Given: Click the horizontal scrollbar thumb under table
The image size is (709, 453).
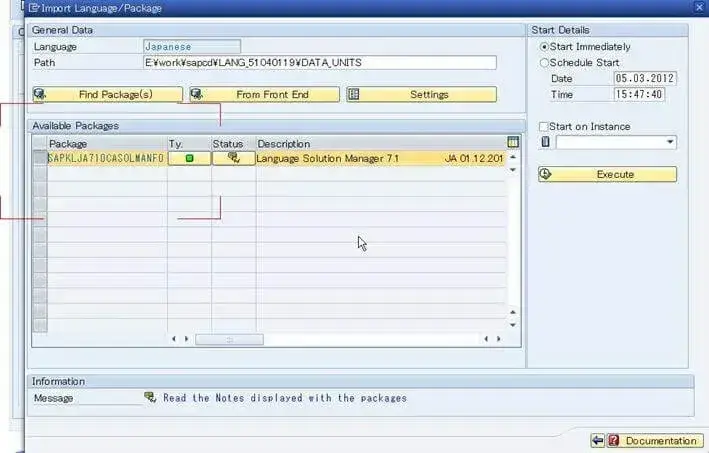Looking at the screenshot, I should (x=229, y=339).
